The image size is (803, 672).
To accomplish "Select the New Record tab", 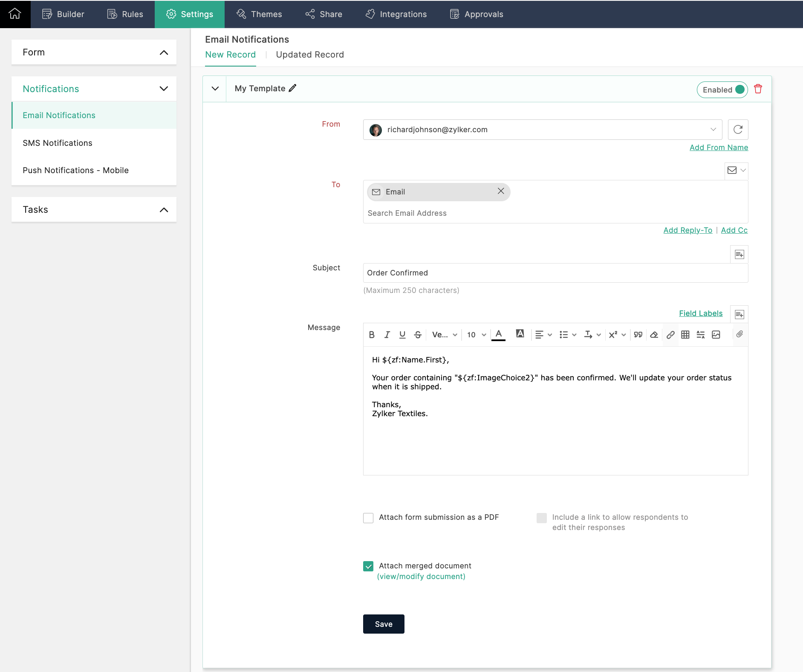I will (230, 55).
